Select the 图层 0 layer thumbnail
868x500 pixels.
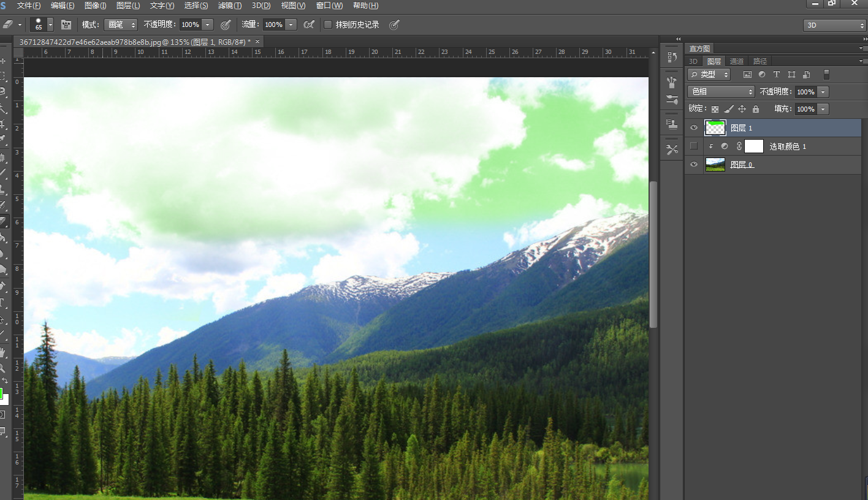click(715, 164)
